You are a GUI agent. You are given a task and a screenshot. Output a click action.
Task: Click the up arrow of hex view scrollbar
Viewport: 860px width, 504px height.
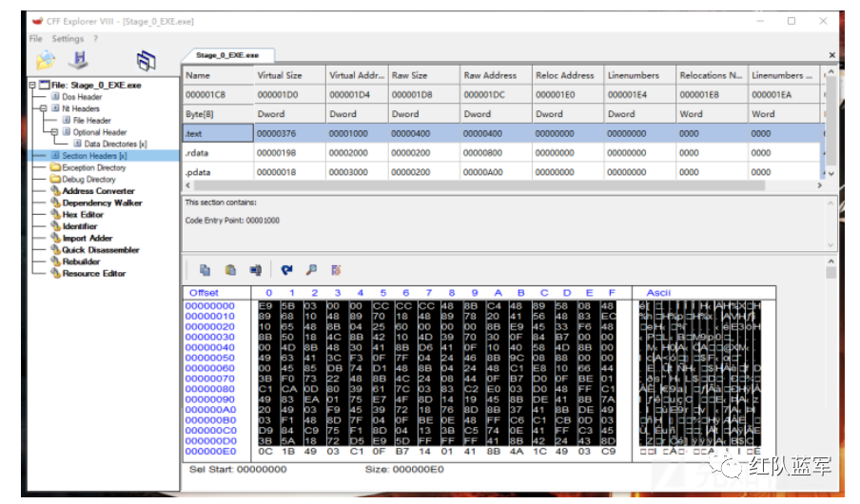click(831, 262)
